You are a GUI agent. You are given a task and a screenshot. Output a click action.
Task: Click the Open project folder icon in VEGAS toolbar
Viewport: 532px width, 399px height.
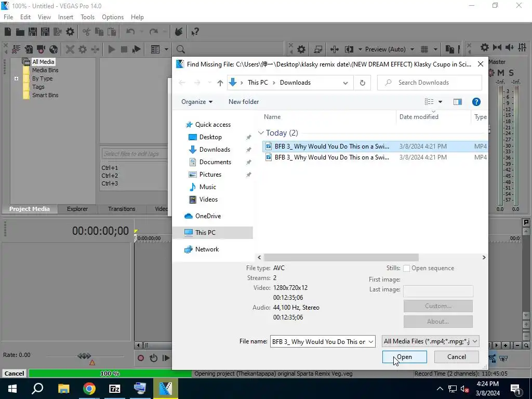pyautogui.click(x=20, y=32)
